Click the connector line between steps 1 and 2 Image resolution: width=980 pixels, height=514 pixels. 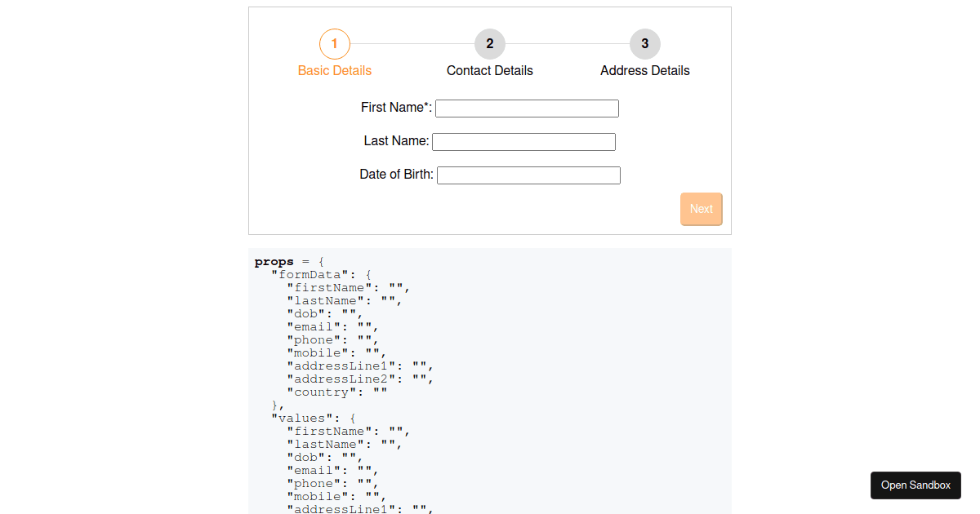412,44
